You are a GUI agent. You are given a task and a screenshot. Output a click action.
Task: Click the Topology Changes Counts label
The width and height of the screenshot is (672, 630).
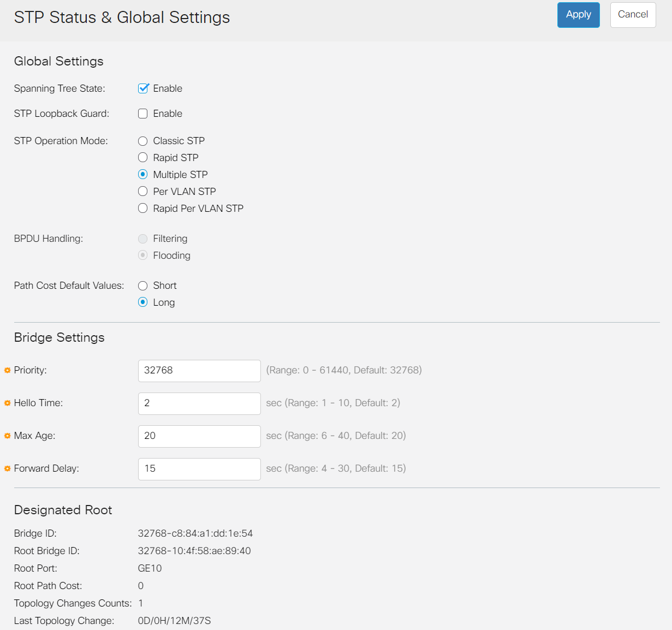coord(73,603)
